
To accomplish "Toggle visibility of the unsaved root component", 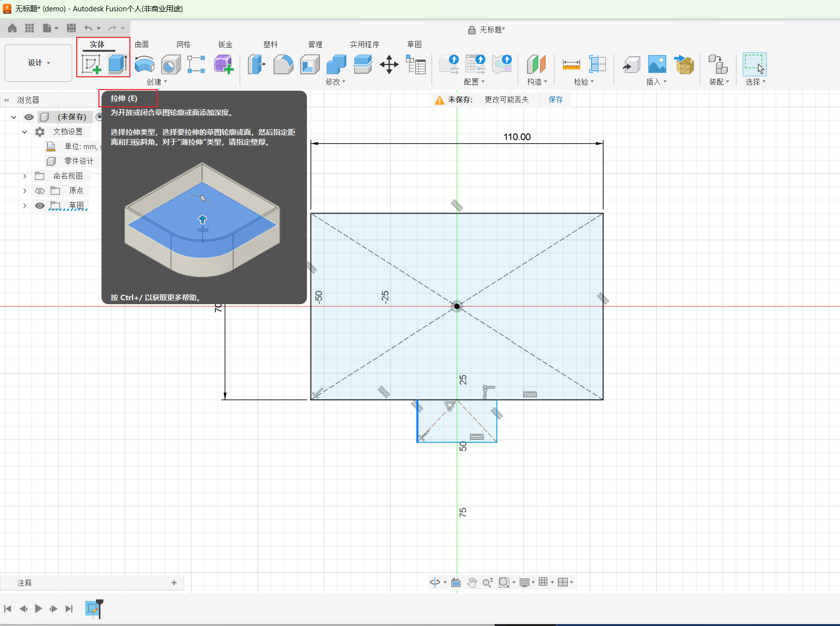I will click(29, 117).
